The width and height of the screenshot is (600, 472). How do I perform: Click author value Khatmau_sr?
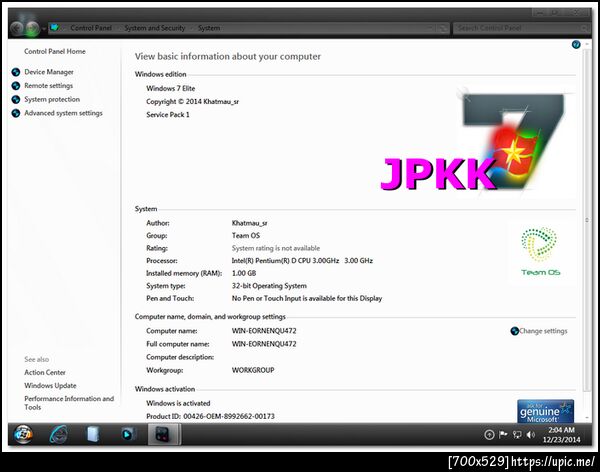[249, 223]
